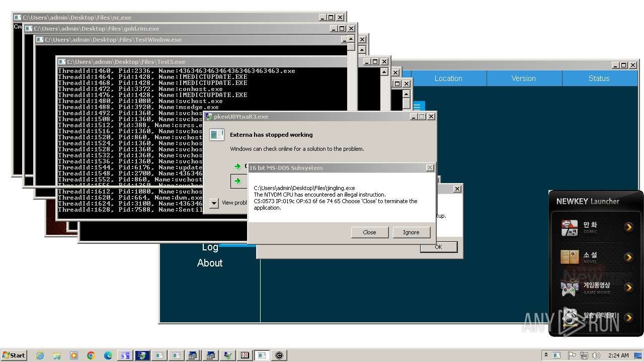Image resolution: width=644 pixels, height=362 pixels.
Task: Select Log in the left sidebar
Action: 210,247
